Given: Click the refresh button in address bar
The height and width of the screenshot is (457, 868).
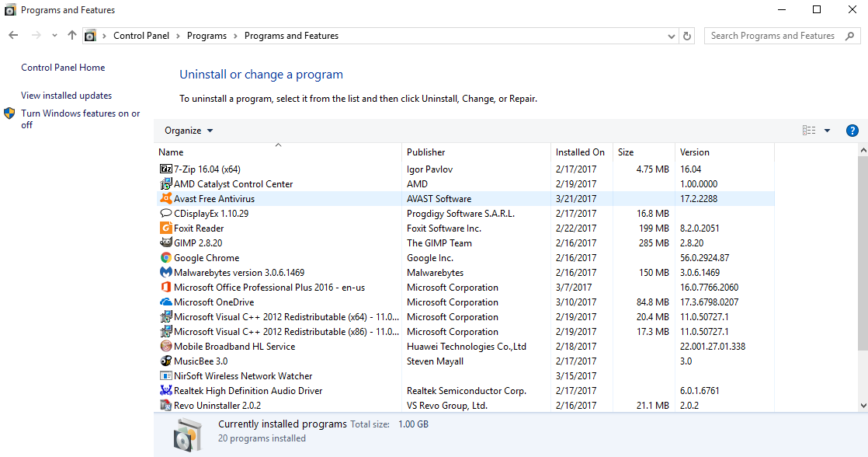Looking at the screenshot, I should [x=687, y=36].
